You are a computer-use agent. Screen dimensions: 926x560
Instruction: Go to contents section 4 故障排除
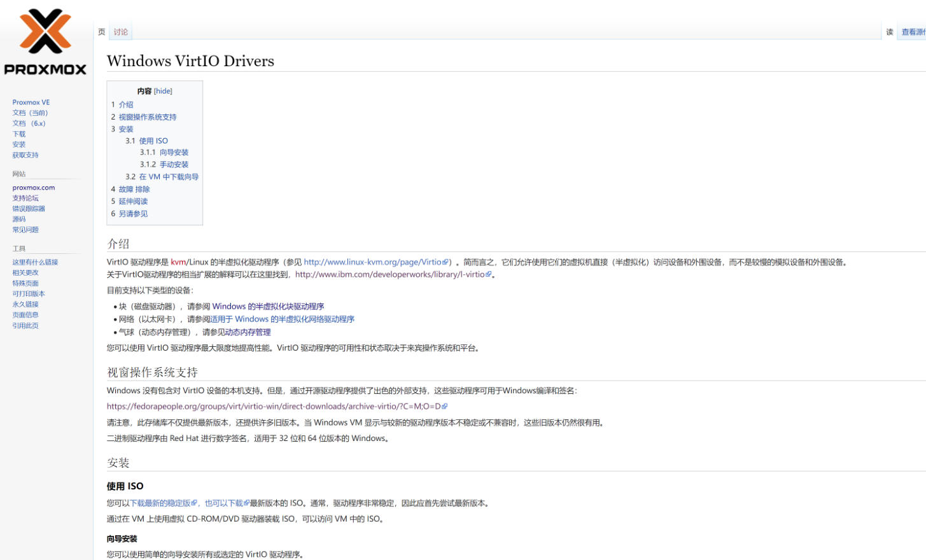134,189
